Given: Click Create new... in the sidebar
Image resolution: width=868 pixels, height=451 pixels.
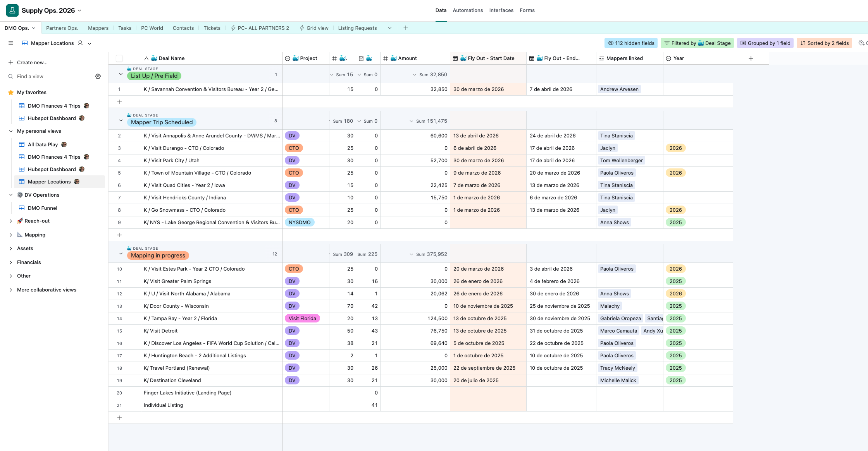Looking at the screenshot, I should [x=32, y=62].
